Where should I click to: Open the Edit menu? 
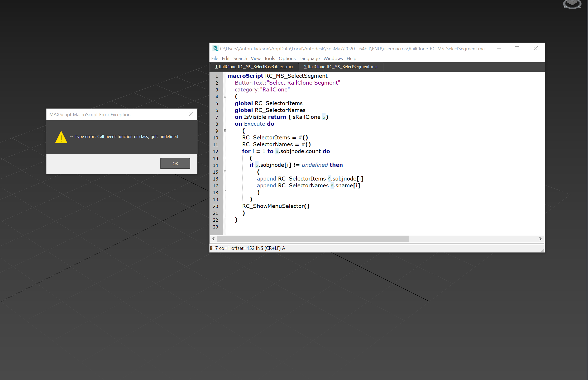click(x=226, y=59)
